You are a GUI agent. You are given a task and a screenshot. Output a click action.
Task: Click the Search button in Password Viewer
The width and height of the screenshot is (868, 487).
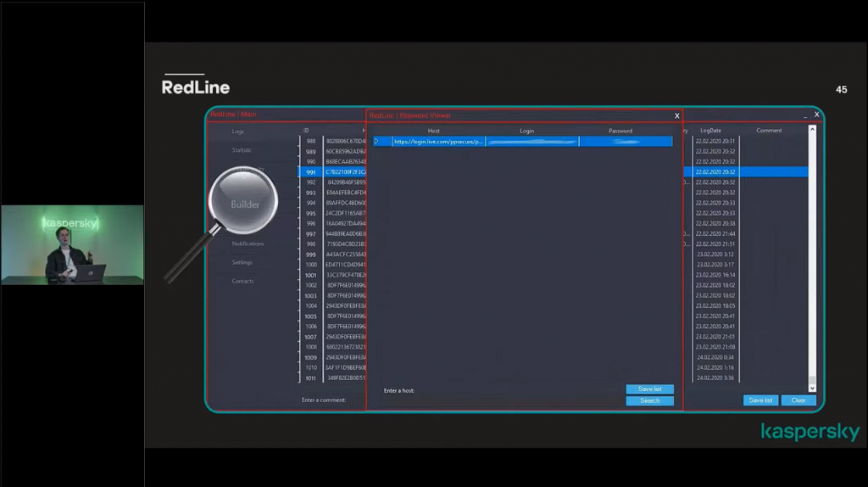click(650, 400)
